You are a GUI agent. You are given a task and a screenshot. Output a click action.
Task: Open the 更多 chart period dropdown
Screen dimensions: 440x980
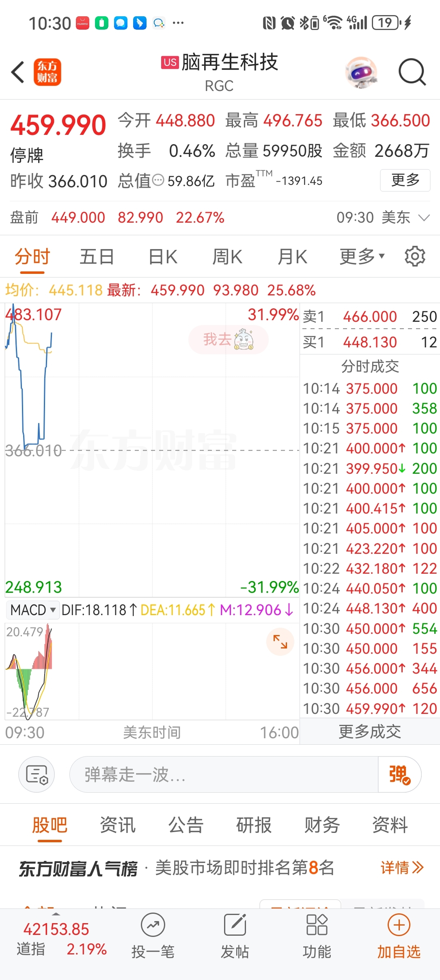(x=362, y=256)
